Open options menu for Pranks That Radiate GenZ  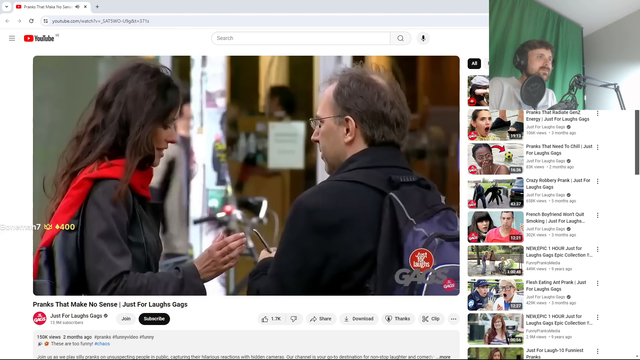pos(598,113)
